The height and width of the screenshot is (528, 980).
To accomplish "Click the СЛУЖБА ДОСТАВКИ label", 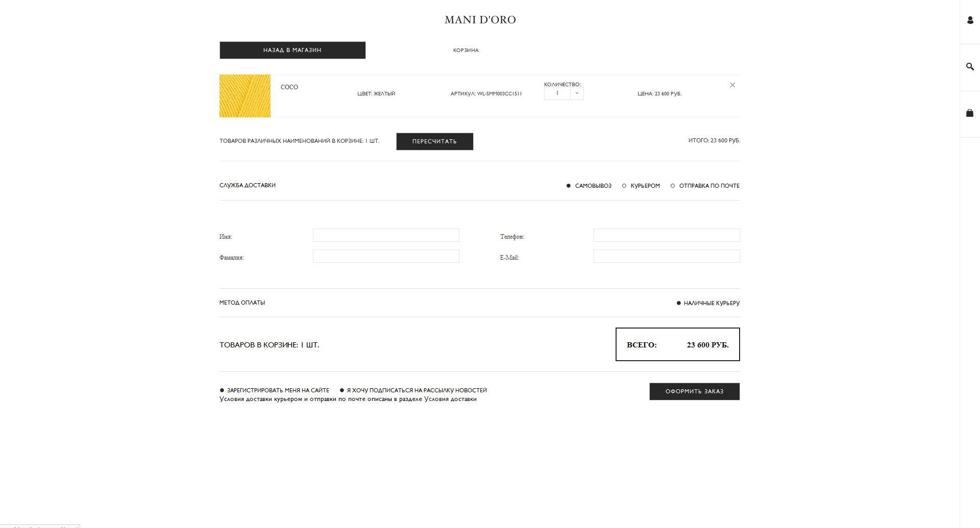I will click(248, 185).
